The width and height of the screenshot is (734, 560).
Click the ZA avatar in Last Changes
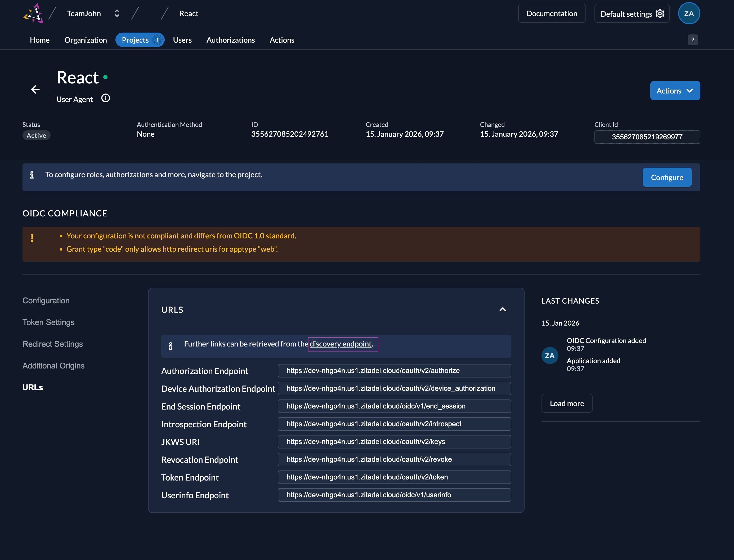[549, 355]
